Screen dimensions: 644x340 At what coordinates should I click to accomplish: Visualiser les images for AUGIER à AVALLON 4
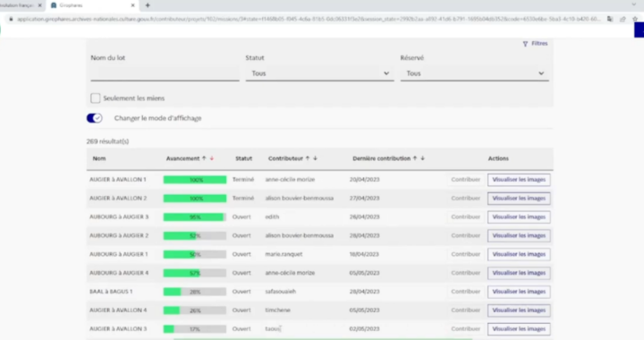click(x=519, y=310)
